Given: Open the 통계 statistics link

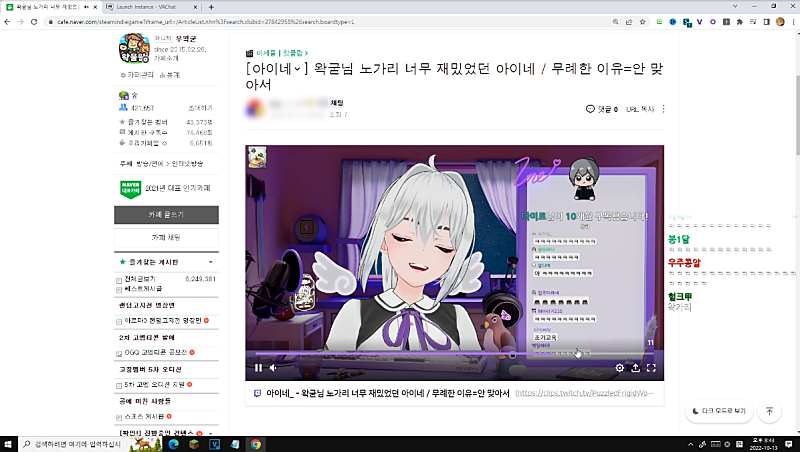Looking at the screenshot, I should coord(170,75).
